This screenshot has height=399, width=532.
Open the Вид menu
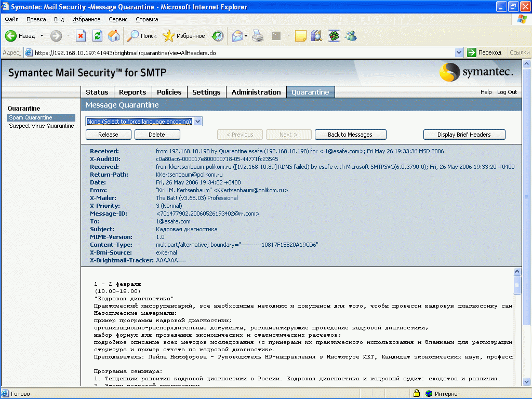coord(59,19)
